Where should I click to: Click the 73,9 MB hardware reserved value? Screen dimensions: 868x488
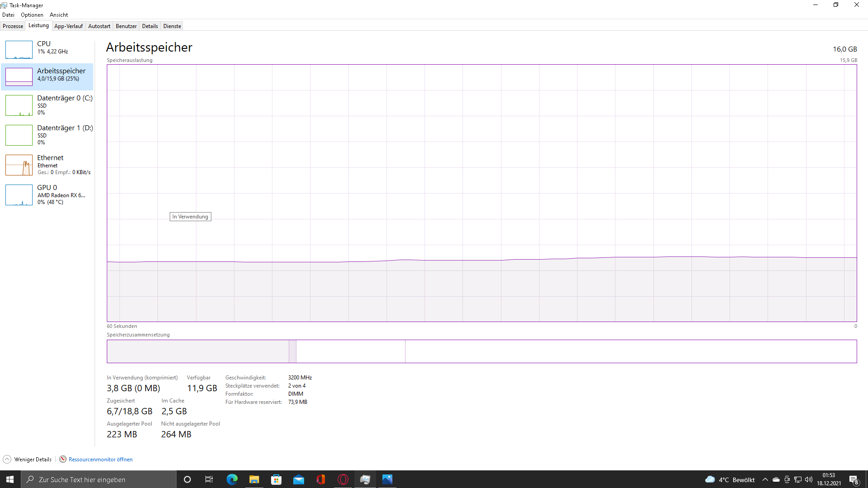(298, 402)
